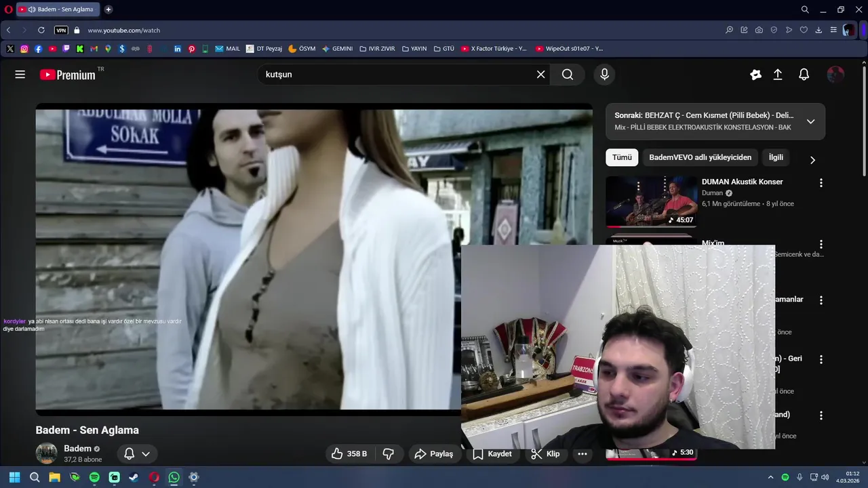Open the X (Twitter) bookmark
Screen dimensions: 868x488
pos(10,49)
